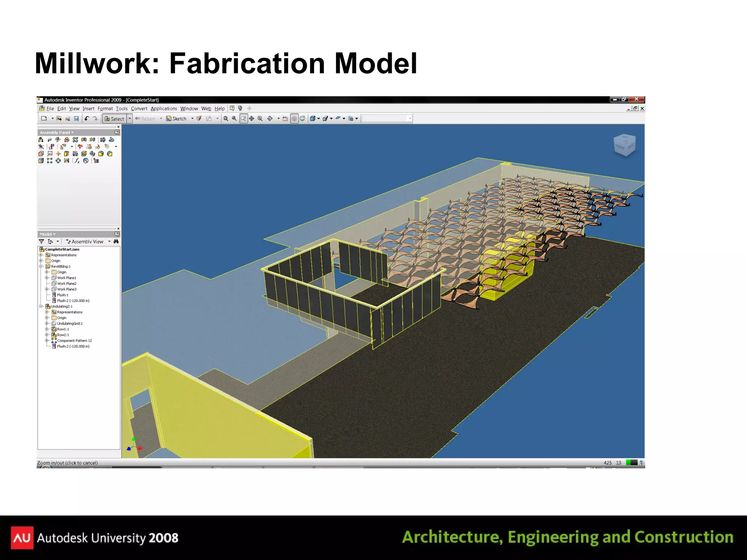Open the Applications menu
Viewport: 747px width, 560px height.
pyautogui.click(x=164, y=109)
